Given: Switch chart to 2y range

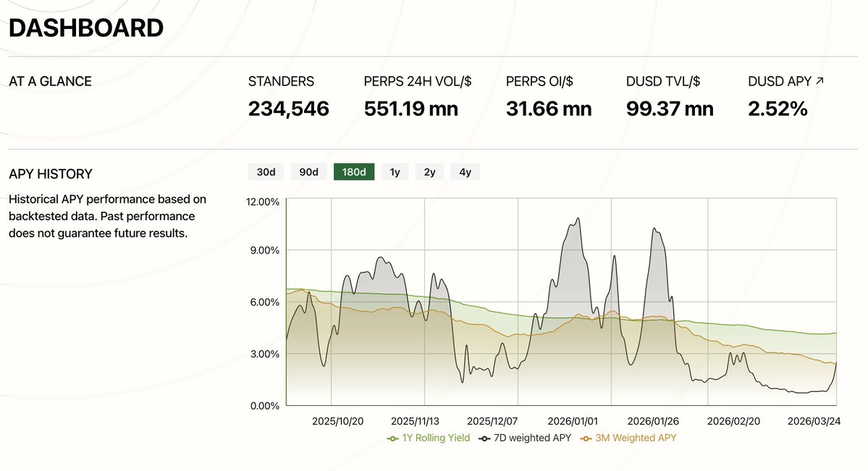Looking at the screenshot, I should pos(429,172).
